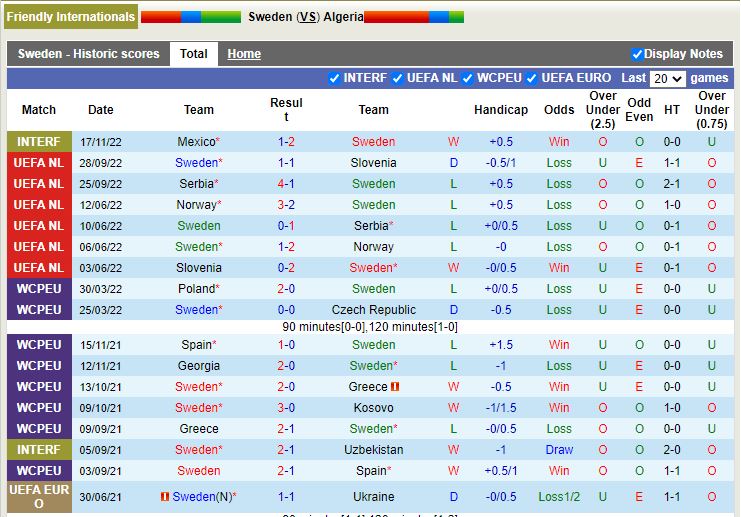Screen dimensions: 741x517
Task: Click the Kosovo team name
Action: click(x=373, y=408)
